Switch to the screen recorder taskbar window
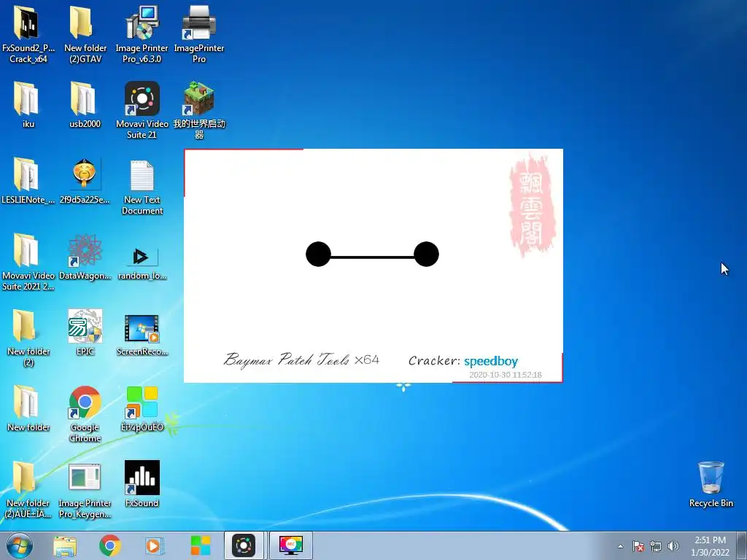 point(290,545)
